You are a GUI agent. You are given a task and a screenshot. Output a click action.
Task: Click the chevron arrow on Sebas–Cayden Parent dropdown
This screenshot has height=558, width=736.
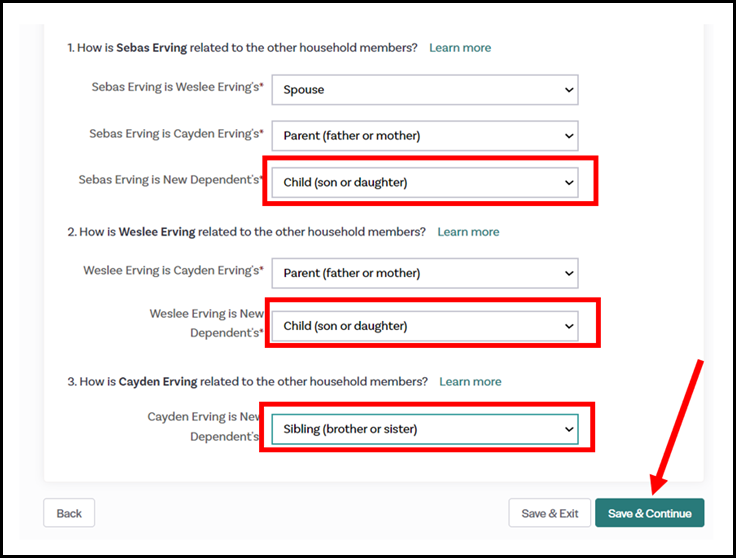[568, 136]
